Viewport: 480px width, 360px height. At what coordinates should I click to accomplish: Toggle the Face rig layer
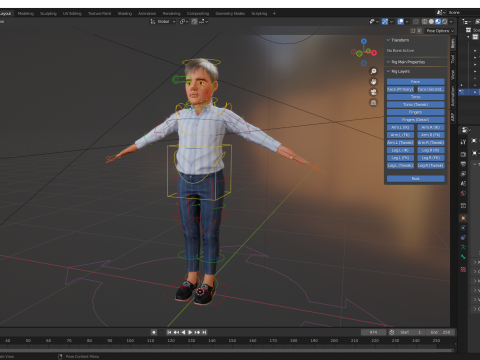click(x=416, y=82)
